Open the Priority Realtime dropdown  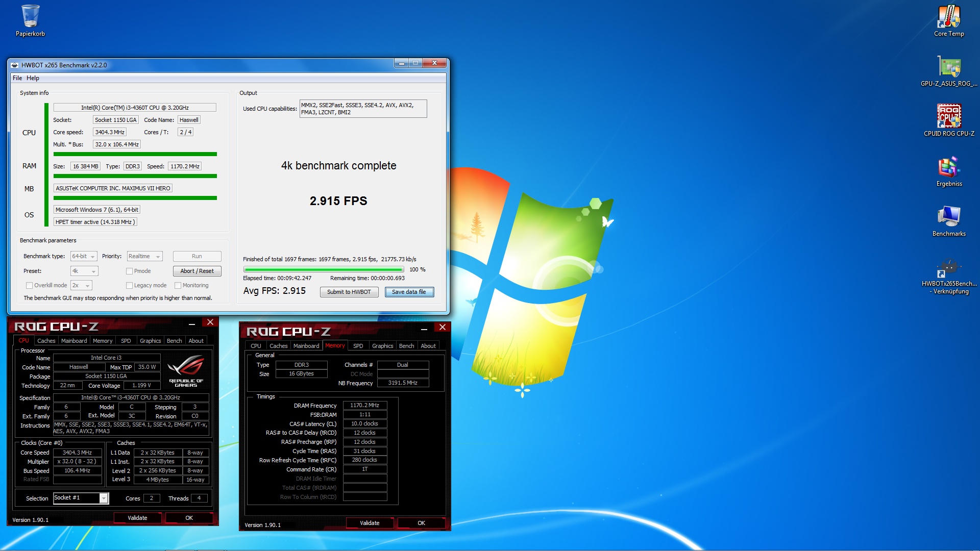pyautogui.click(x=144, y=256)
